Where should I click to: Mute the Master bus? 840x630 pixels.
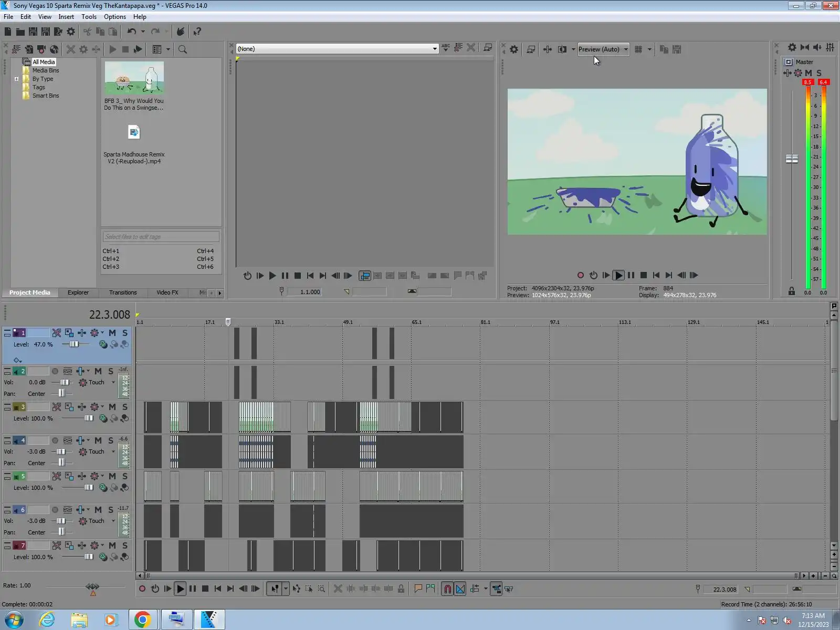coord(808,73)
